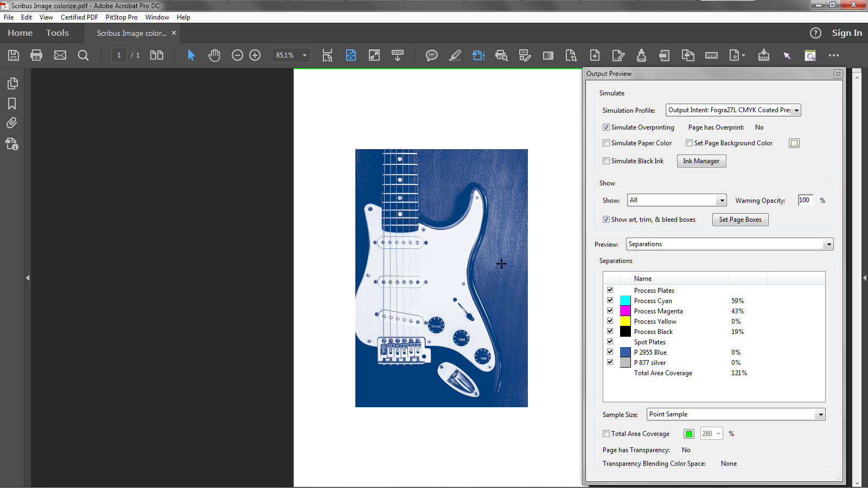Click the Zoom out minus icon

[x=237, y=55]
